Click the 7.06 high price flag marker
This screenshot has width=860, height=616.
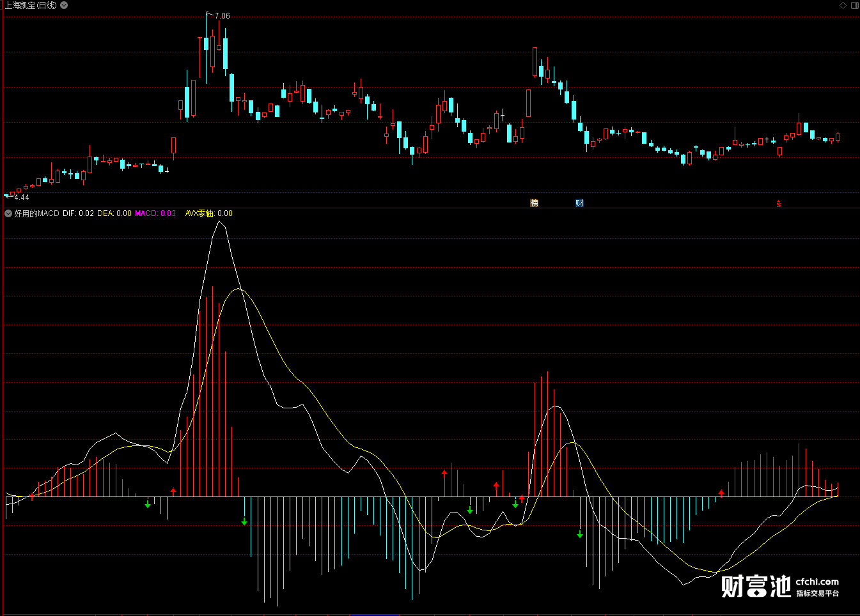[221, 16]
